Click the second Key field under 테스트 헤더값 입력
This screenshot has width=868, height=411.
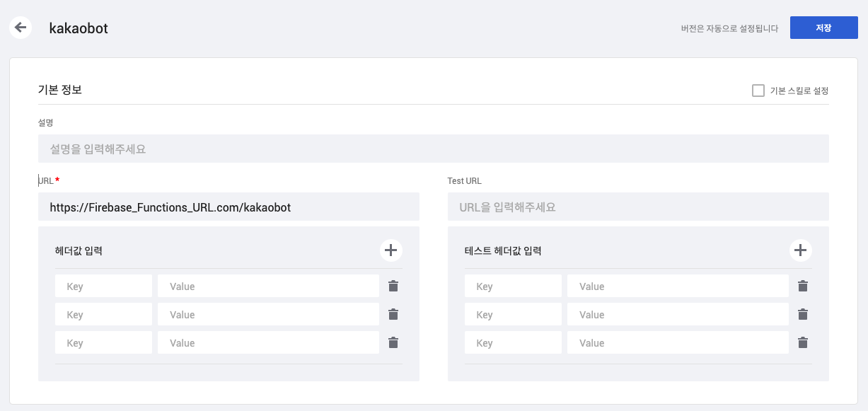click(x=513, y=314)
